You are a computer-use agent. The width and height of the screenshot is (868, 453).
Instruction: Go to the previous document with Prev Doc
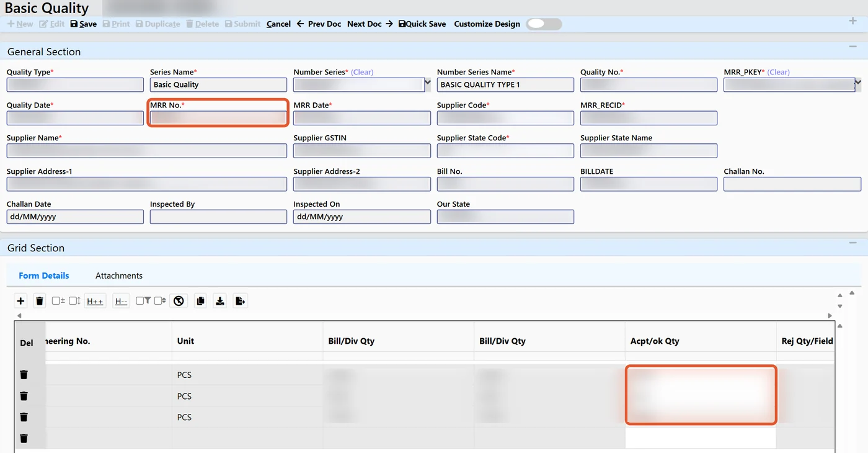pos(319,24)
